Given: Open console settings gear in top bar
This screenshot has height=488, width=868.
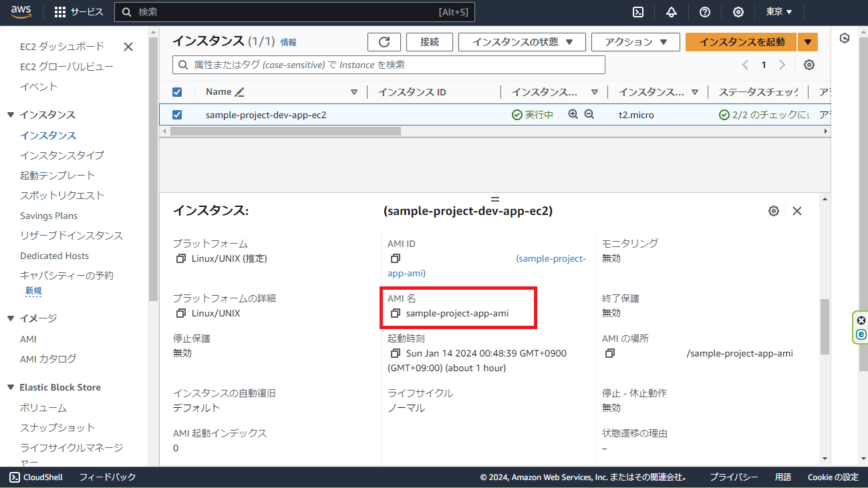Looking at the screenshot, I should (738, 12).
